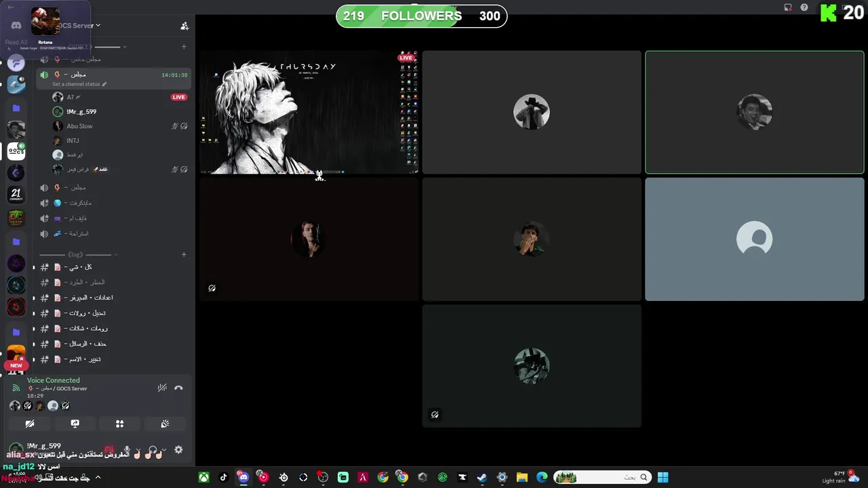Open the activities launcher button
Viewport: 868px width, 488px height.
tap(120, 424)
